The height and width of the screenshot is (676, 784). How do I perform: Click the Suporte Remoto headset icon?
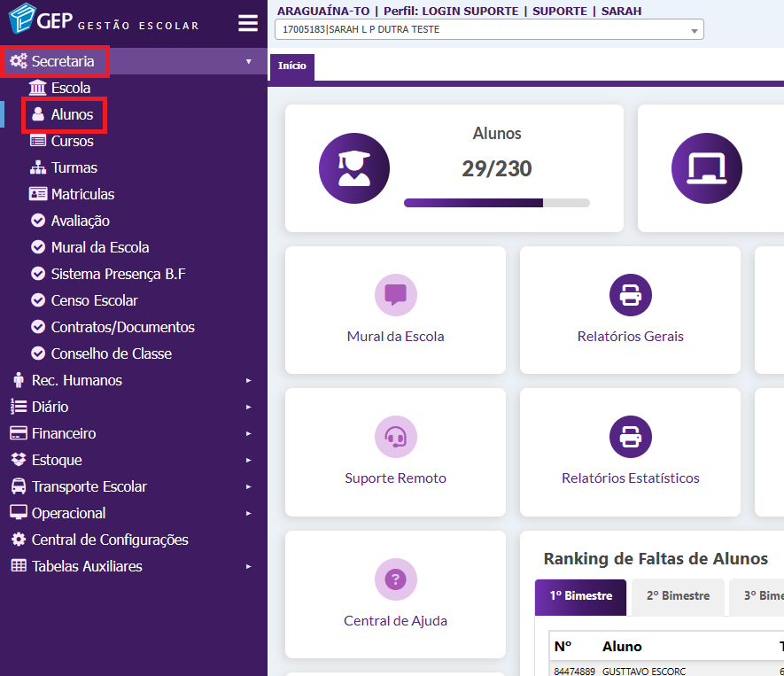coord(395,437)
